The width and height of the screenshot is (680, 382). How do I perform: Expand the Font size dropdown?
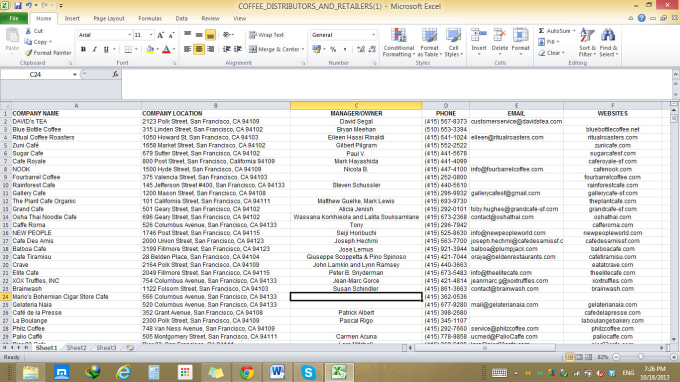pyautogui.click(x=151, y=35)
